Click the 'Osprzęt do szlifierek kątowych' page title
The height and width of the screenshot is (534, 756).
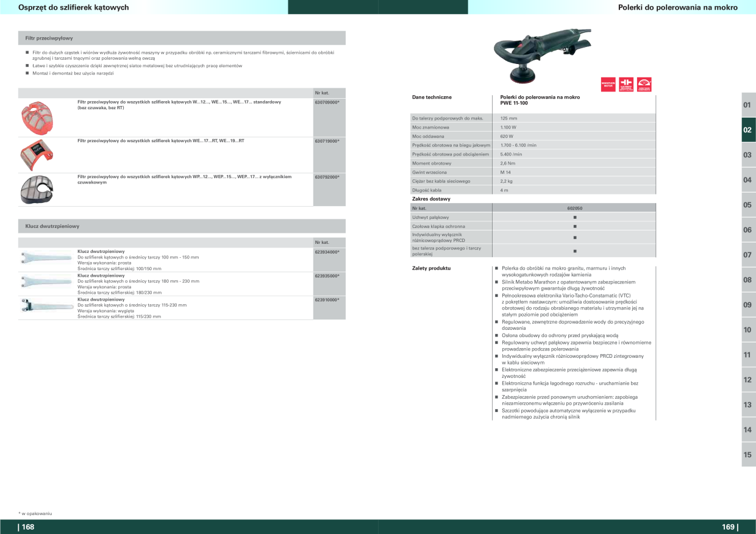tap(74, 7)
